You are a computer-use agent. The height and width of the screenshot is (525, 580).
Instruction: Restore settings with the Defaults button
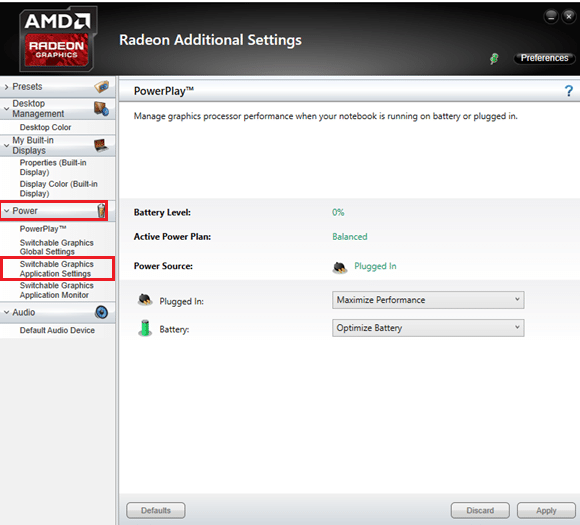click(156, 510)
